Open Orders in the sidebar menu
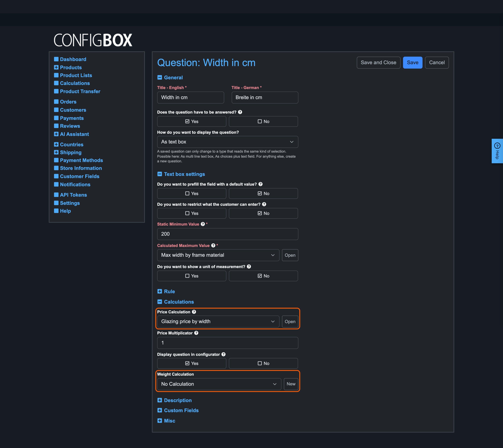 coord(68,102)
